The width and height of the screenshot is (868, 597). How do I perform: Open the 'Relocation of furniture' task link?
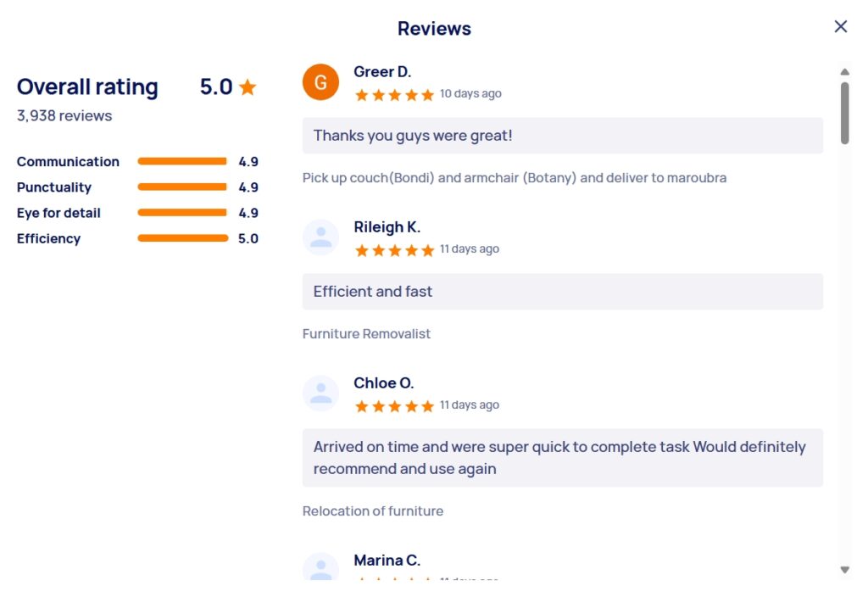[x=373, y=511]
